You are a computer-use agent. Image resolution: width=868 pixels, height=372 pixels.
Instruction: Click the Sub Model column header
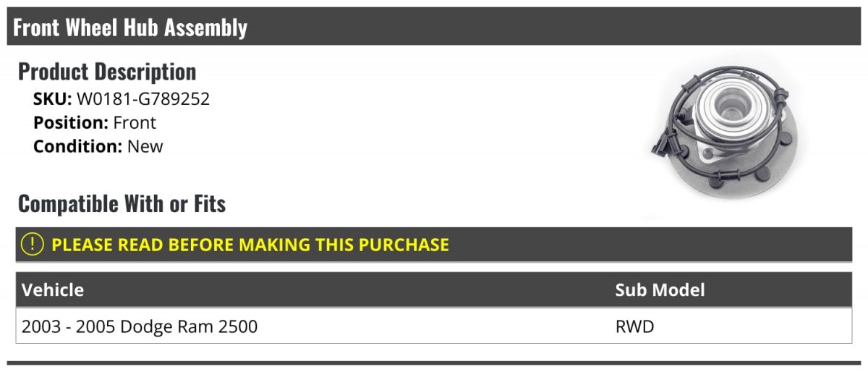660,290
